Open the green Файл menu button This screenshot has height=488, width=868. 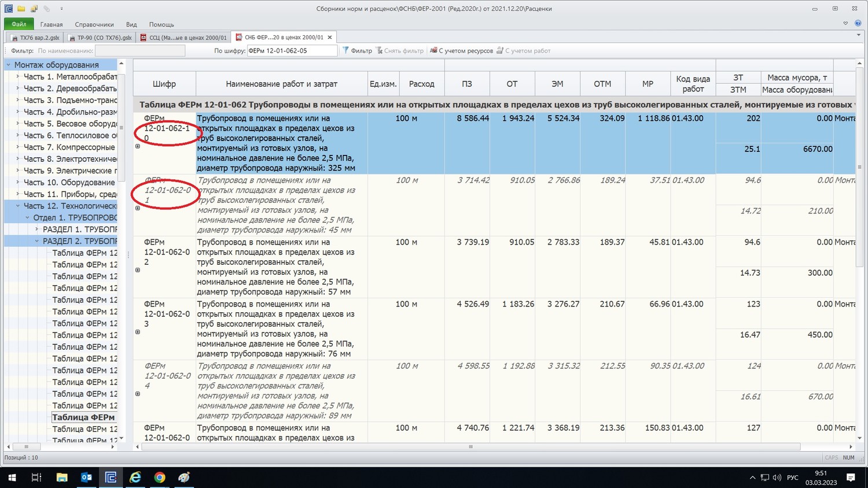pos(19,24)
